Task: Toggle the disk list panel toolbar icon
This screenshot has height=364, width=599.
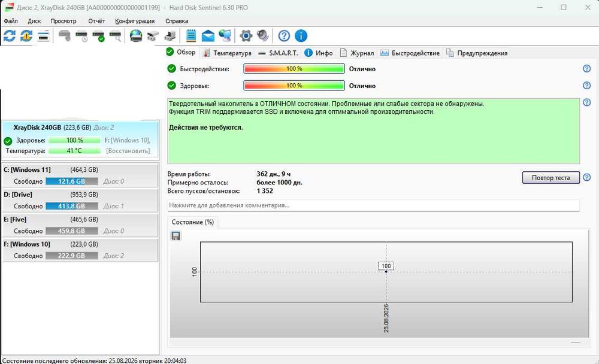Action: click(x=44, y=36)
